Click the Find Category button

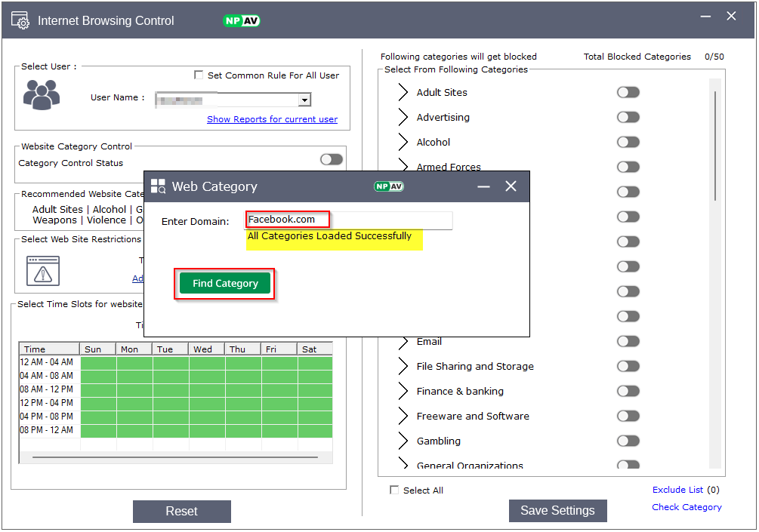point(225,284)
